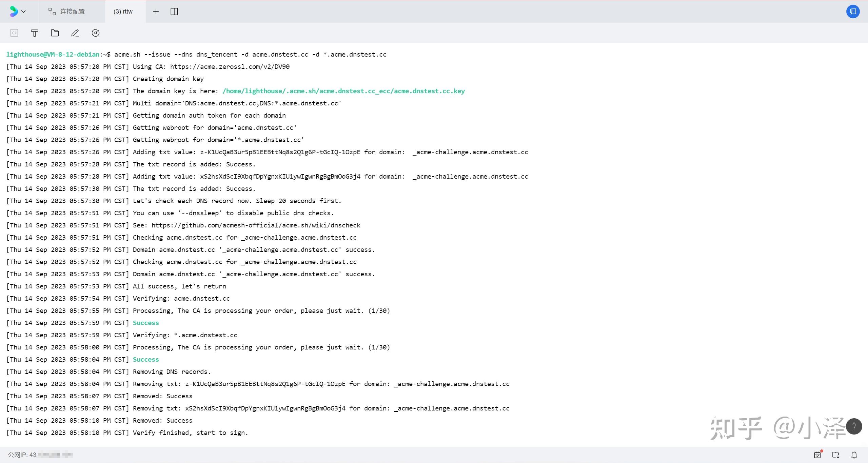Viewport: 868px width, 463px height.
Task: Open the file folder toolbar icon
Action: click(55, 33)
